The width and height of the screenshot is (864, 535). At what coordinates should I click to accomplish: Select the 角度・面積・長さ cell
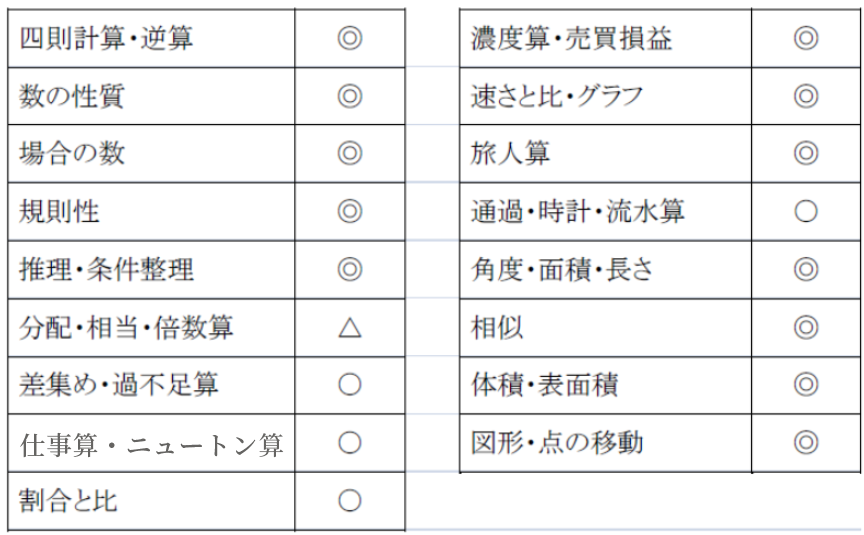click(x=606, y=269)
